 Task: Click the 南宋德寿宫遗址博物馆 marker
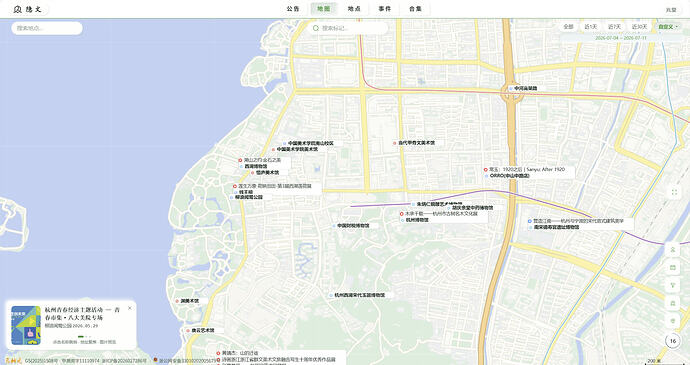554,228
